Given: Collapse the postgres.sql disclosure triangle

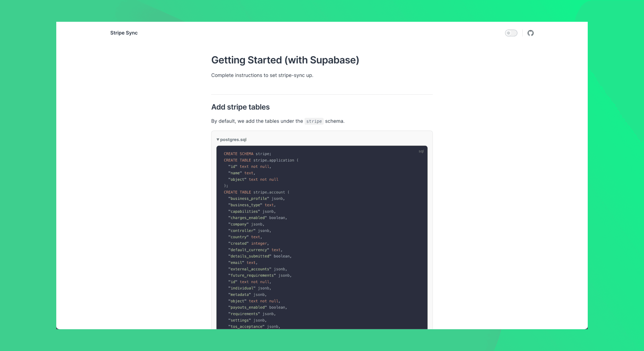Looking at the screenshot, I should tap(218, 139).
